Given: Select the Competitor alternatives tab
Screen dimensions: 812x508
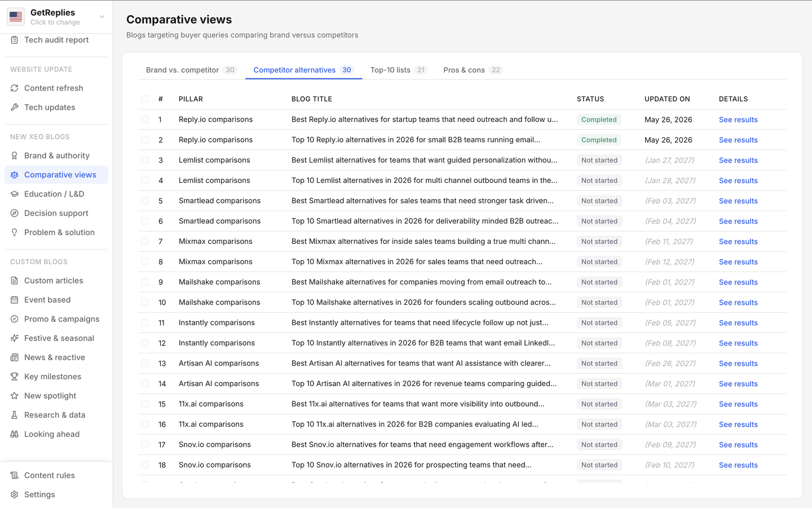Looking at the screenshot, I should 303,70.
